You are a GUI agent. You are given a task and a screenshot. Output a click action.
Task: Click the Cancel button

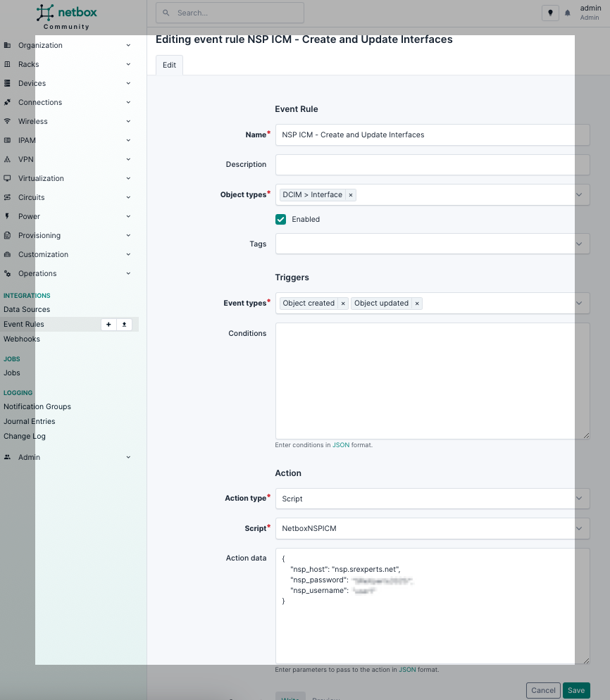coord(543,690)
